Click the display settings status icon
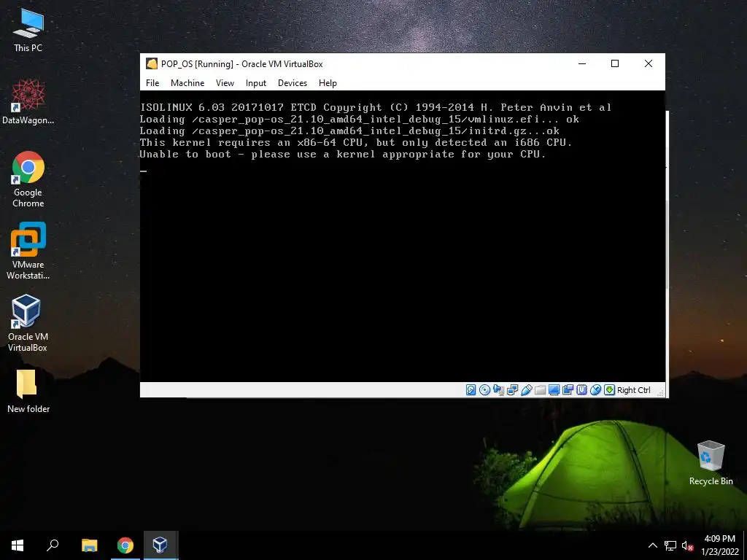The height and width of the screenshot is (560, 747). click(x=554, y=390)
